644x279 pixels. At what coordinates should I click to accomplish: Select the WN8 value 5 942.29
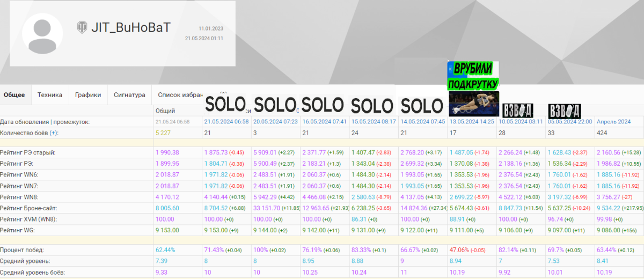click(265, 196)
